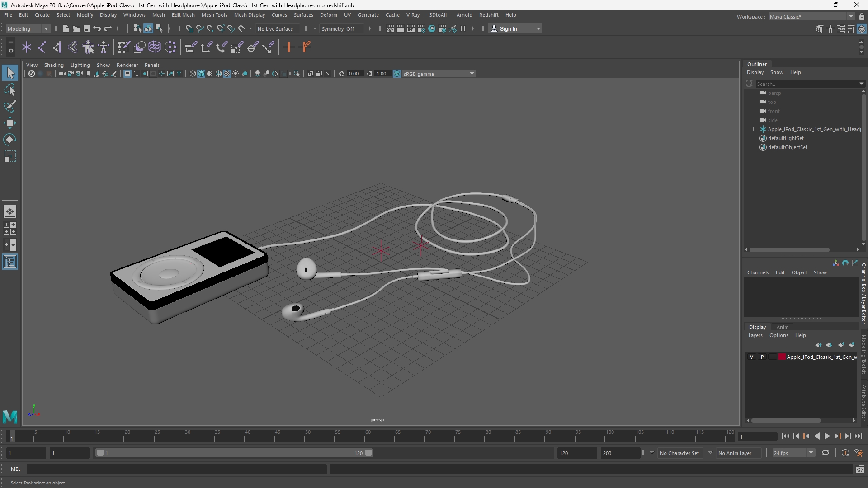Click the Open Scene folder icon

76,28
